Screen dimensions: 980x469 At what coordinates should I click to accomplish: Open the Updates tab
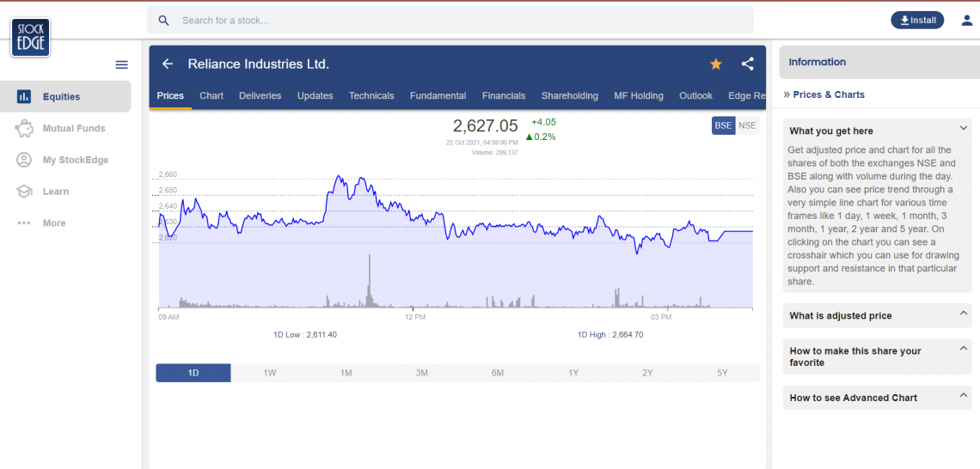point(315,95)
